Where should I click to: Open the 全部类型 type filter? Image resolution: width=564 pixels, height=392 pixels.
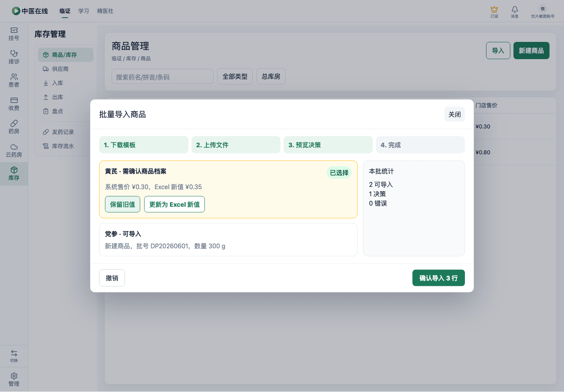pos(235,76)
